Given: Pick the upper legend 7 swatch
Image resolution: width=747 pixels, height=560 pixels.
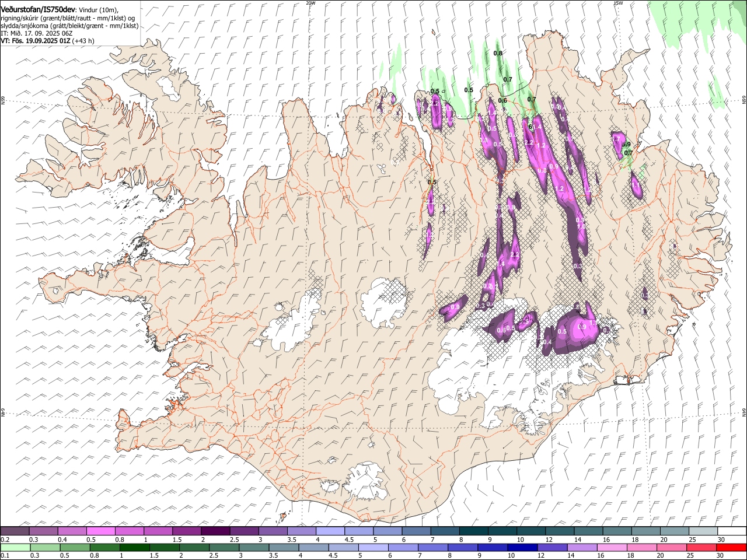Looking at the screenshot, I should [x=445, y=531].
